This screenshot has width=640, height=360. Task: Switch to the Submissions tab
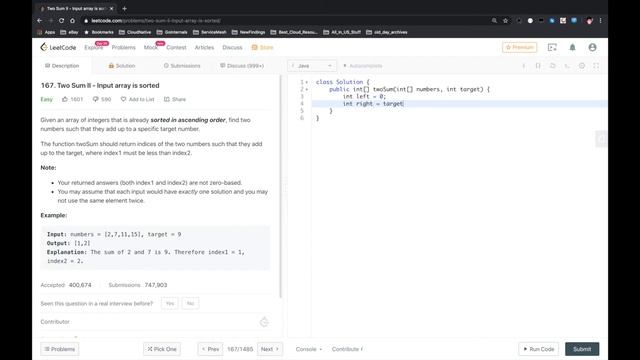pos(182,66)
